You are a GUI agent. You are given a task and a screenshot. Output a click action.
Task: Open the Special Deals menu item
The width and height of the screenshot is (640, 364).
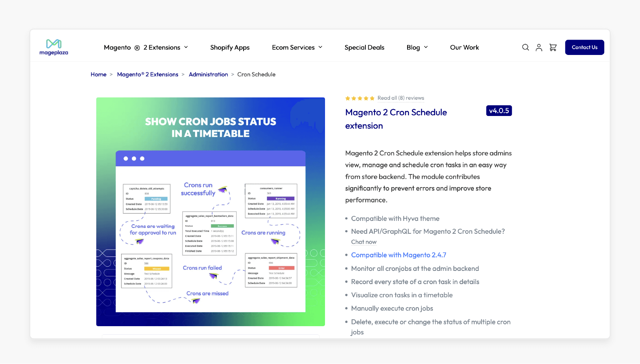coord(364,47)
